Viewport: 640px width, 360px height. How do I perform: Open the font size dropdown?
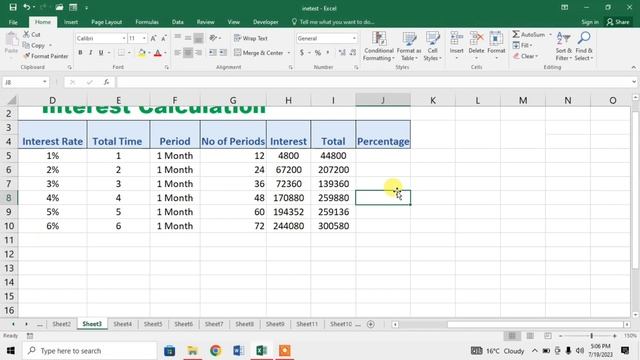[144, 38]
